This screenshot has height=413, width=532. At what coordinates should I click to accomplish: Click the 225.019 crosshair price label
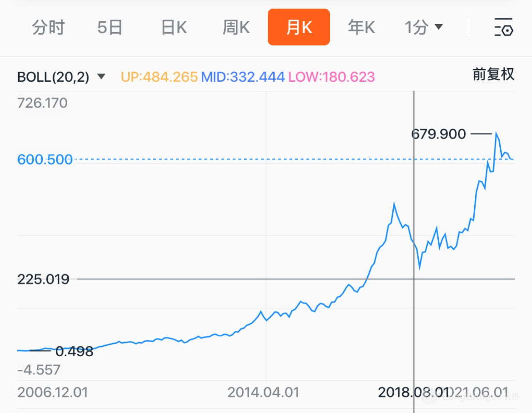43,279
